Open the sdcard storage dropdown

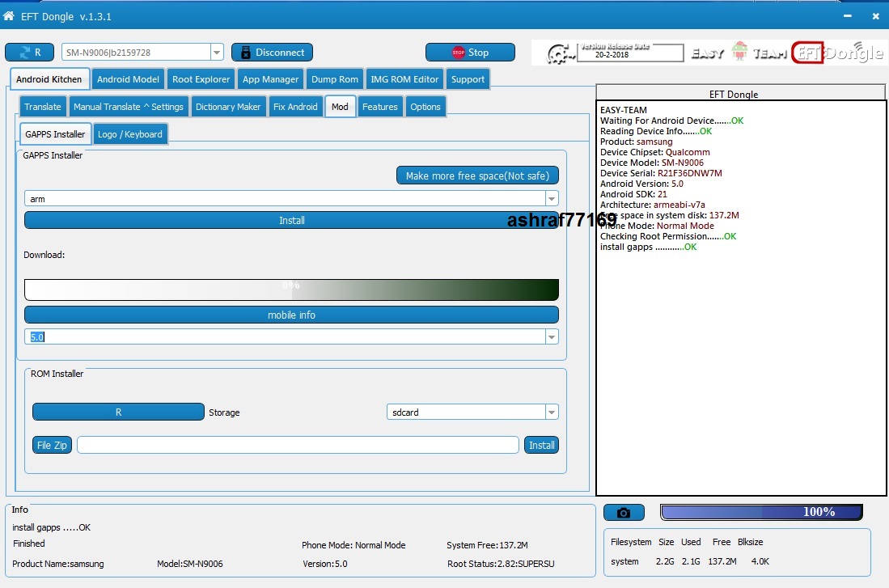[x=551, y=412]
